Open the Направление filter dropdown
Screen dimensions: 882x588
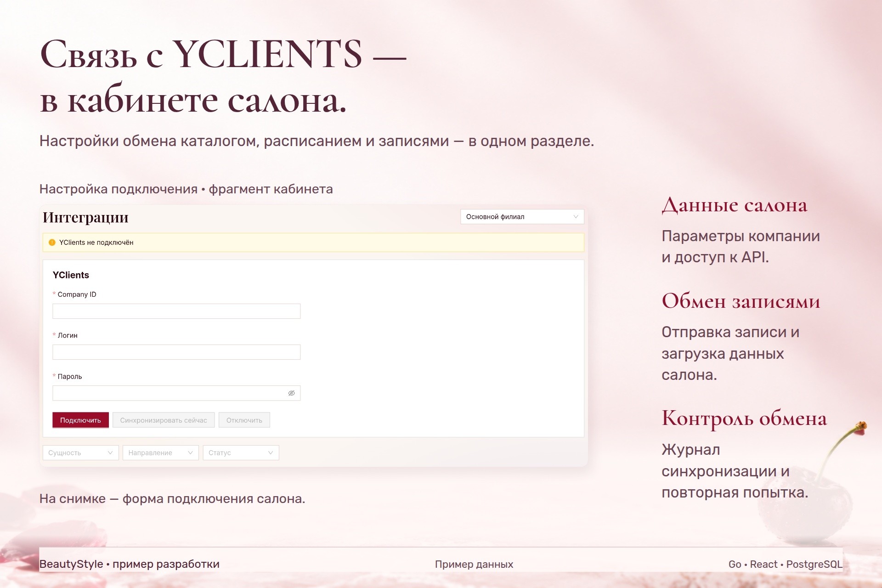[160, 453]
